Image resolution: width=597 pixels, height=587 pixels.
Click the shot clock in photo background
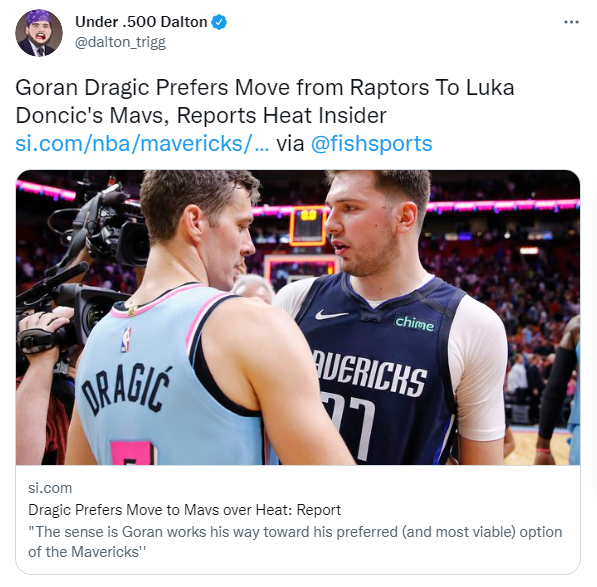click(308, 226)
